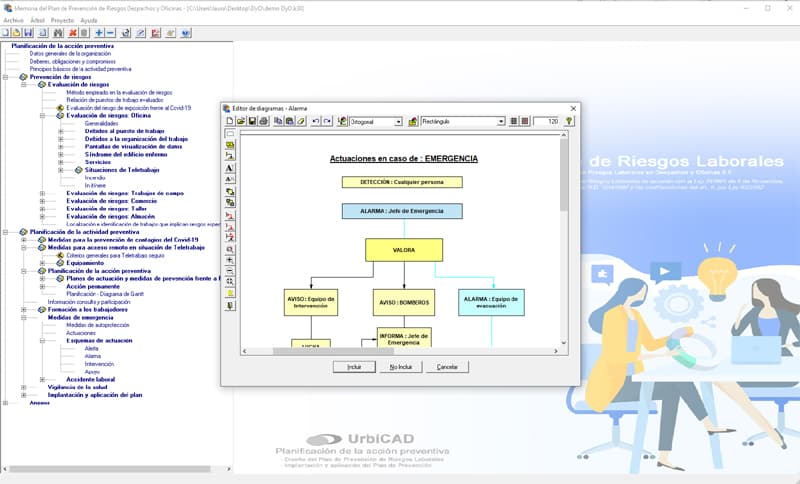Select Incendio tree item
The height and width of the screenshot is (484, 800).
tap(95, 178)
